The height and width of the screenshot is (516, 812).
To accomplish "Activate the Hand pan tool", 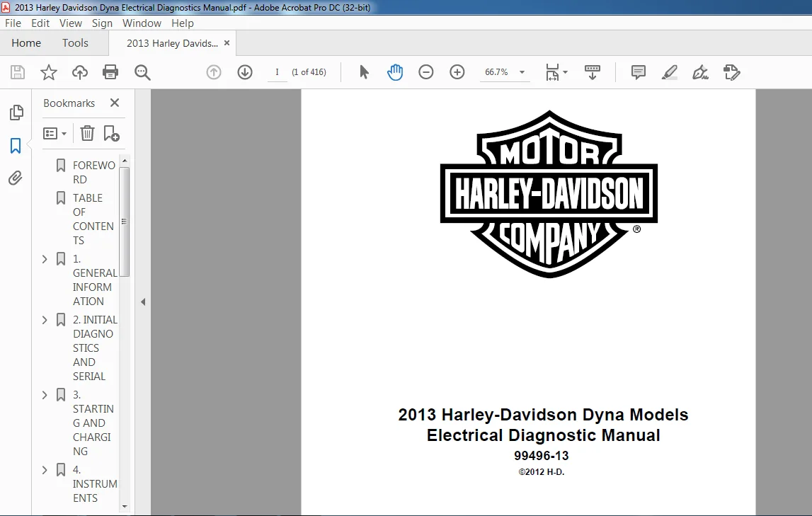I will (x=395, y=72).
